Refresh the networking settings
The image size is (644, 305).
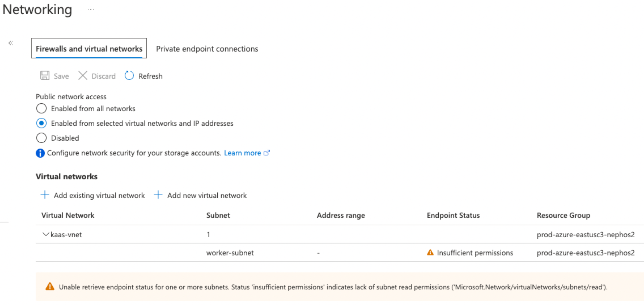(129, 76)
